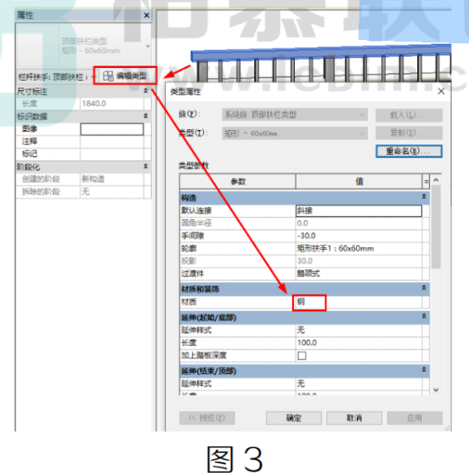Select the extension 长度 value 100.0
The width and height of the screenshot is (469, 476).
click(359, 343)
